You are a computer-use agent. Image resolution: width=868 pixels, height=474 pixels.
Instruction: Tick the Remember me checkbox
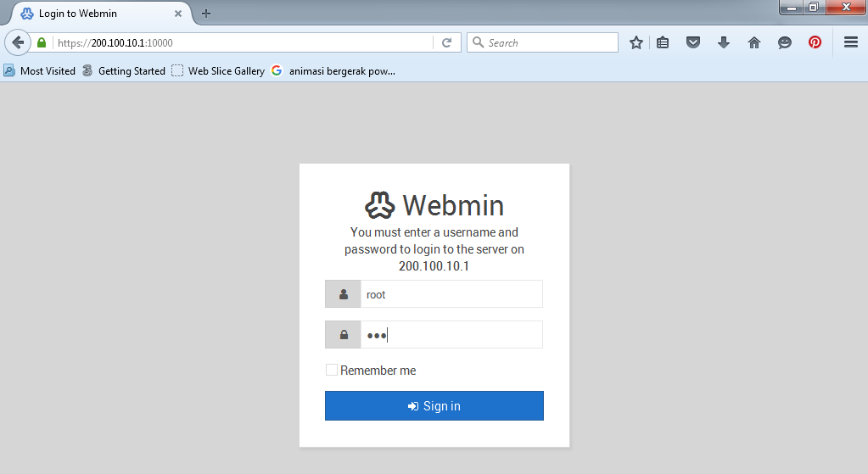coord(332,370)
